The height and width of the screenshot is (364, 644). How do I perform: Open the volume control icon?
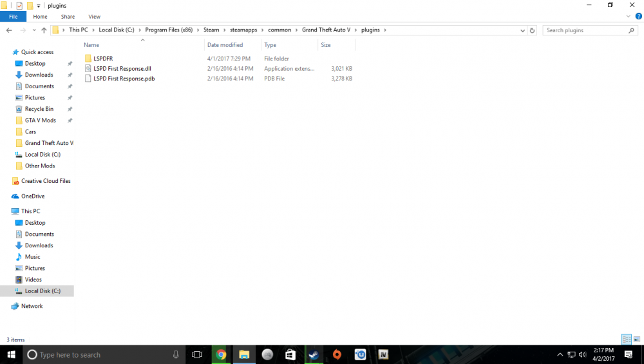(582, 354)
